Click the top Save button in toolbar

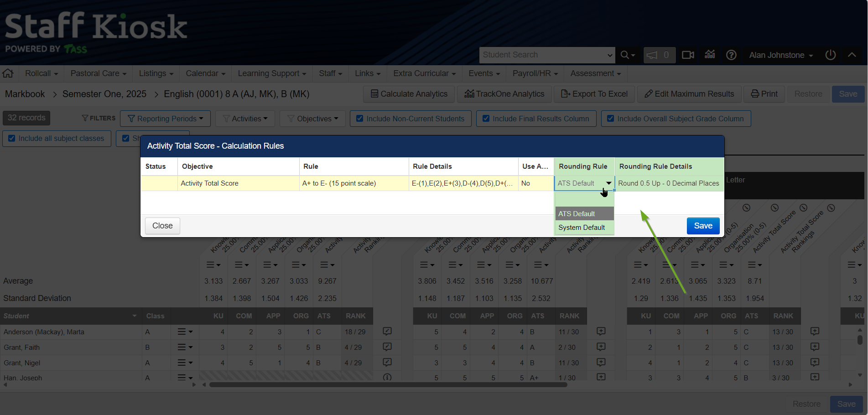[x=848, y=94]
